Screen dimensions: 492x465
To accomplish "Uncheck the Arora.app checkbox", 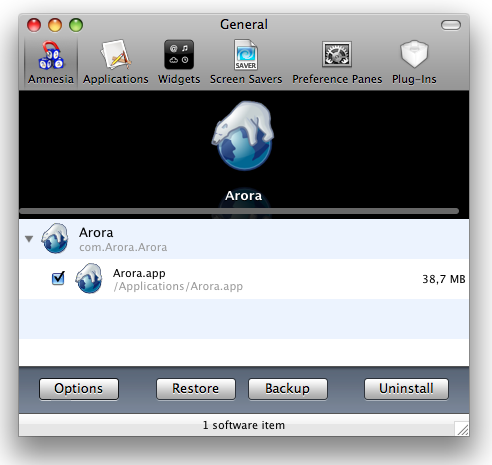I will (x=58, y=278).
